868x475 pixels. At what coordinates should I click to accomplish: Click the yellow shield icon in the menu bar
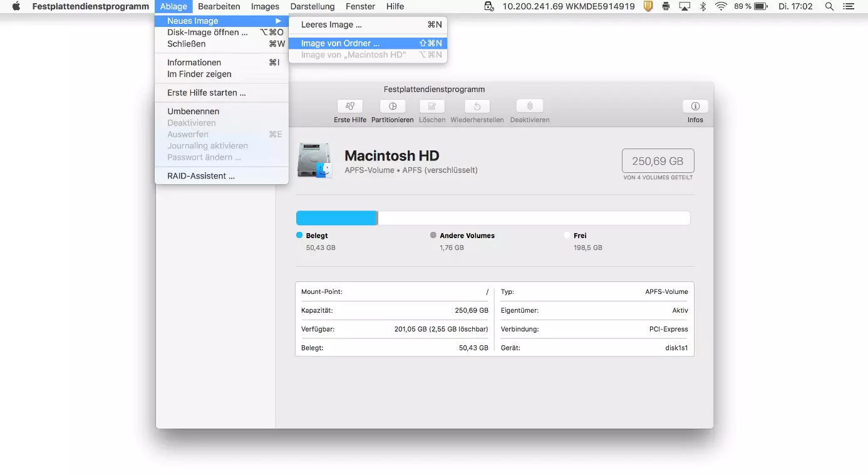tap(648, 6)
